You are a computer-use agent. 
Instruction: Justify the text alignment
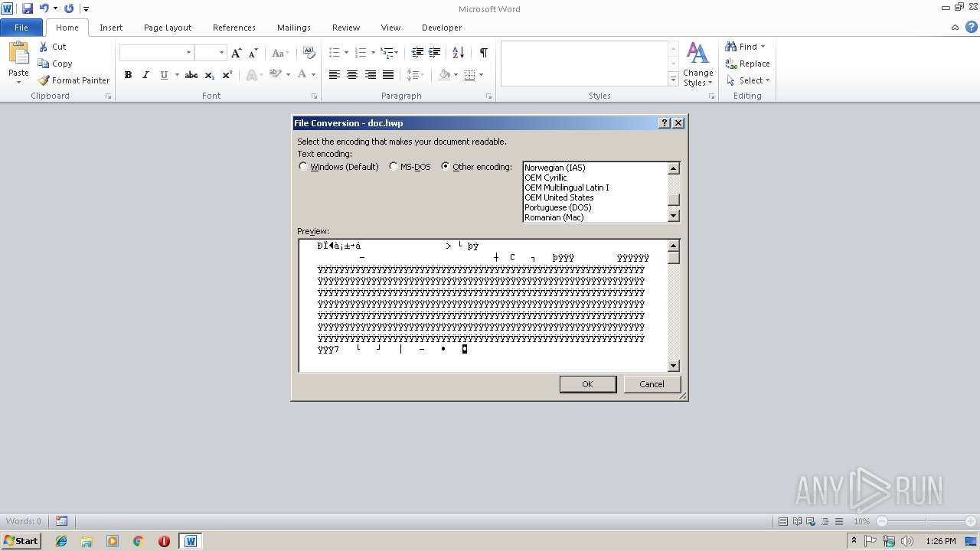pos(388,75)
